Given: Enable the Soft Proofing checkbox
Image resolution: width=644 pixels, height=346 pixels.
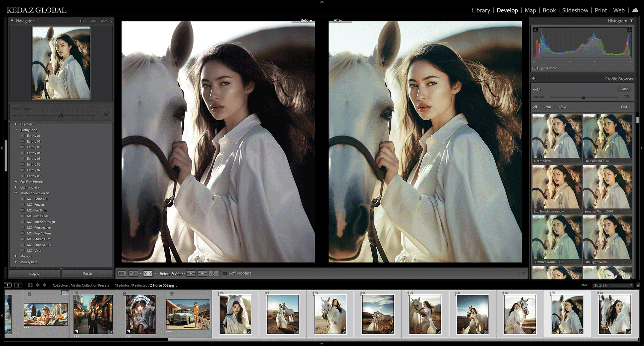Looking at the screenshot, I should [225, 274].
